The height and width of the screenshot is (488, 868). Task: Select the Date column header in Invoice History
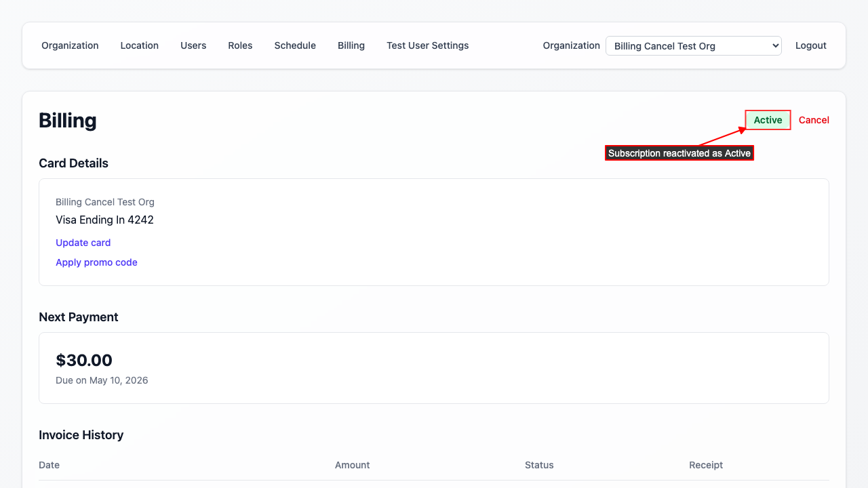[49, 465]
